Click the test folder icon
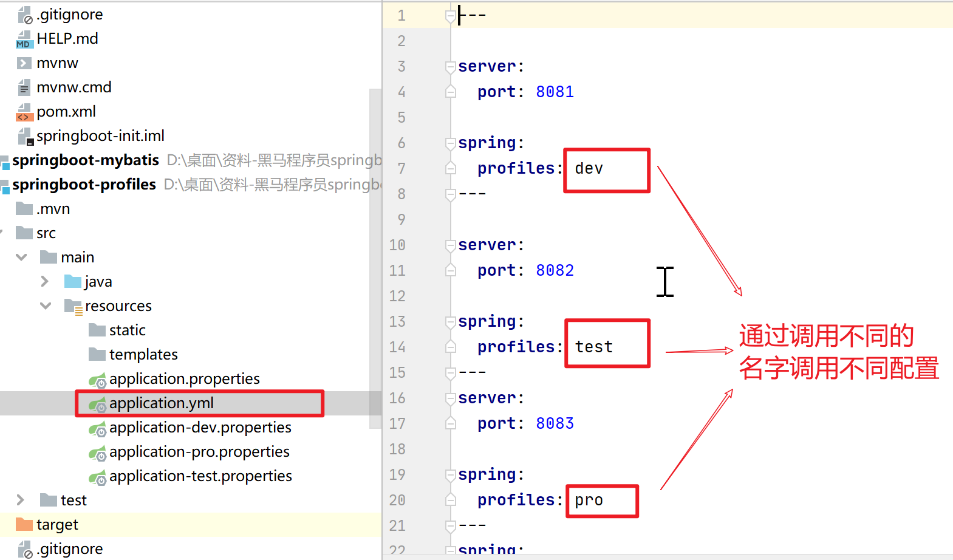953x560 pixels. coord(49,500)
